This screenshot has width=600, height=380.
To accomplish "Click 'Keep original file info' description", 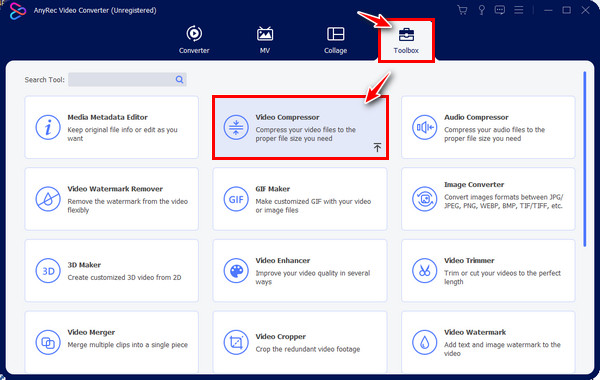I will [x=122, y=134].
